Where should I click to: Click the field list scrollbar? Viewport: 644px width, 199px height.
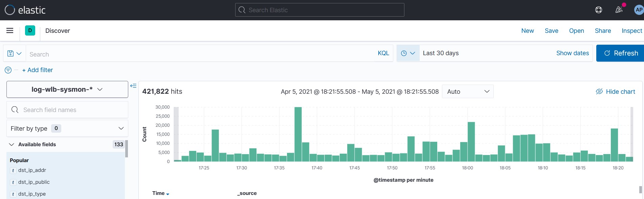[127, 149]
